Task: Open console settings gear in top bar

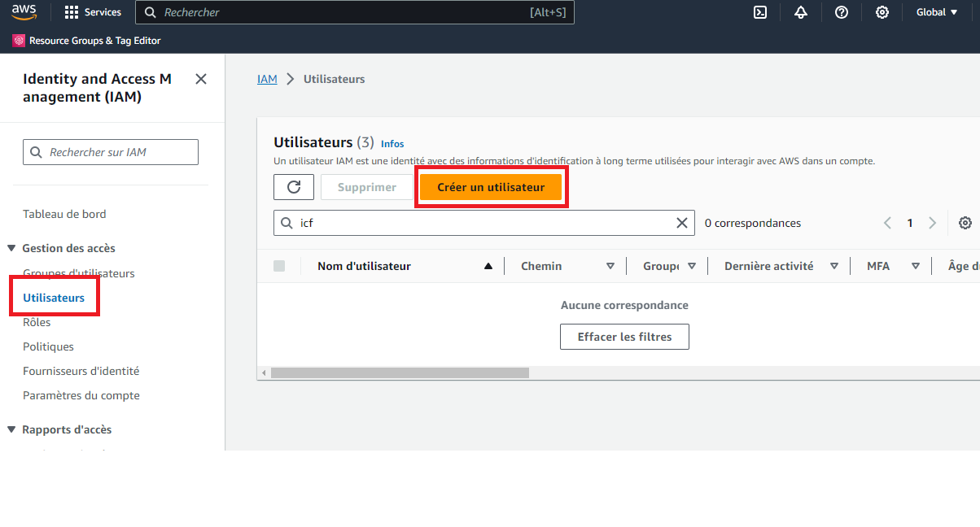Action: click(882, 12)
